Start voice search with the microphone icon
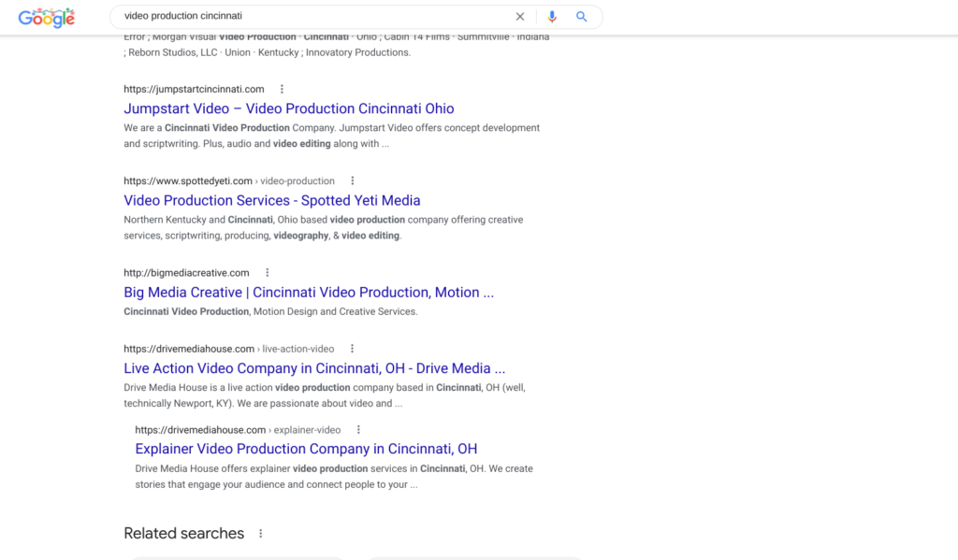 [x=552, y=17]
